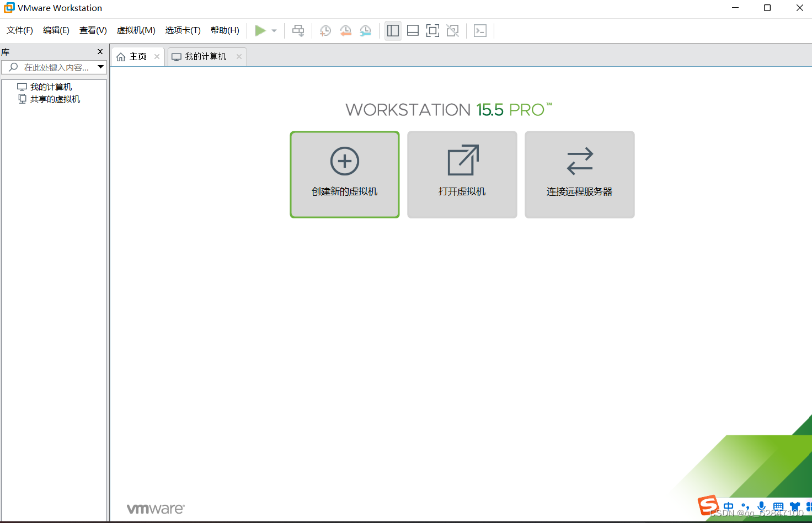
Task: Click the Sogou input method S icon
Action: coord(708,505)
